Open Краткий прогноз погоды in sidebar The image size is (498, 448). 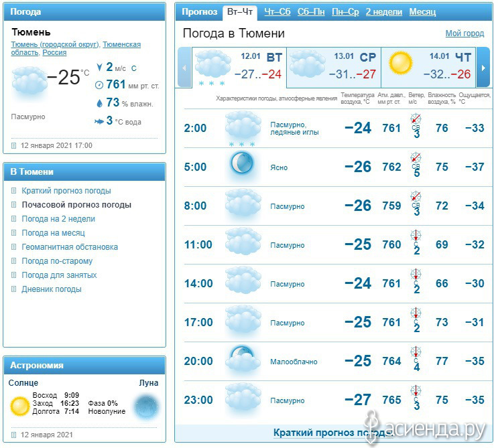[x=66, y=191]
